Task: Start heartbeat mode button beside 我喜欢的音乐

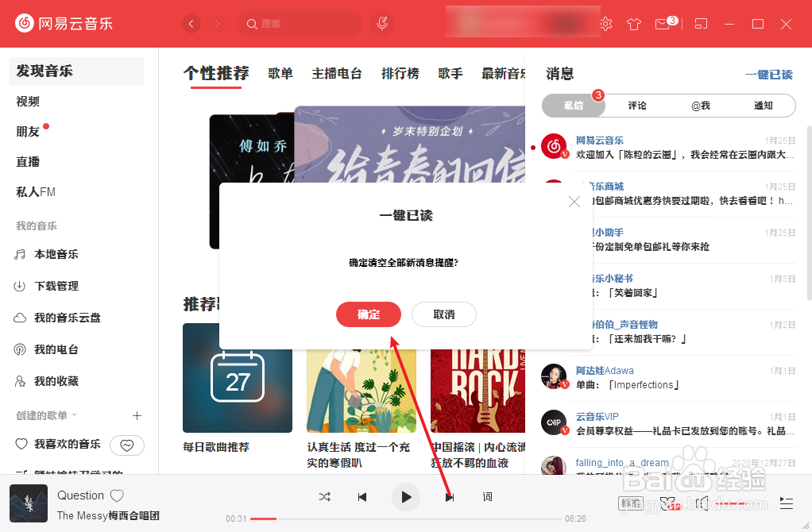Action: tap(127, 445)
